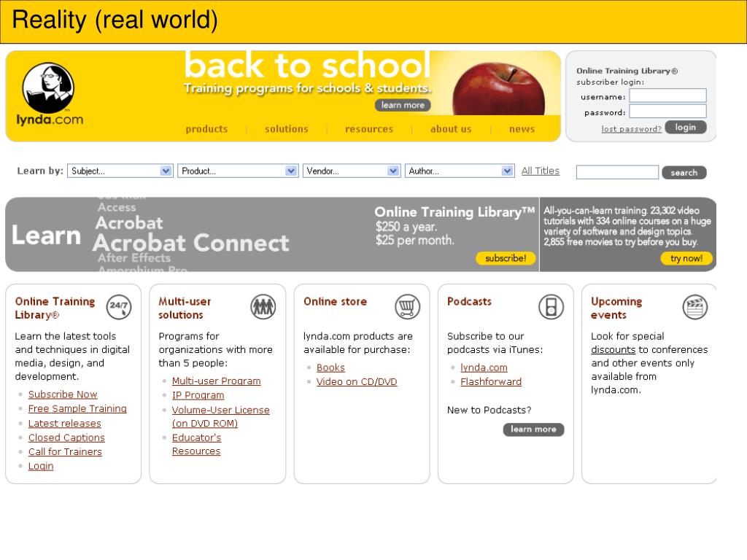747x560 pixels.
Task: Open the solutions menu
Action: point(286,129)
